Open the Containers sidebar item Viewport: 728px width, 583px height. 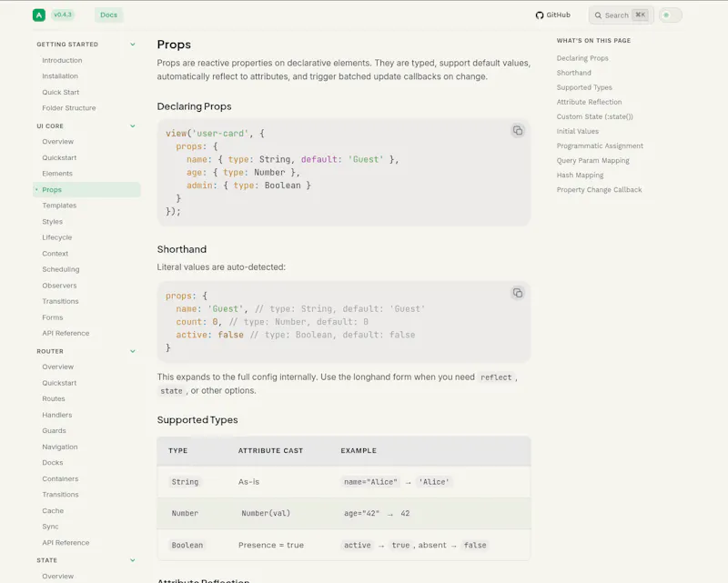tap(60, 478)
